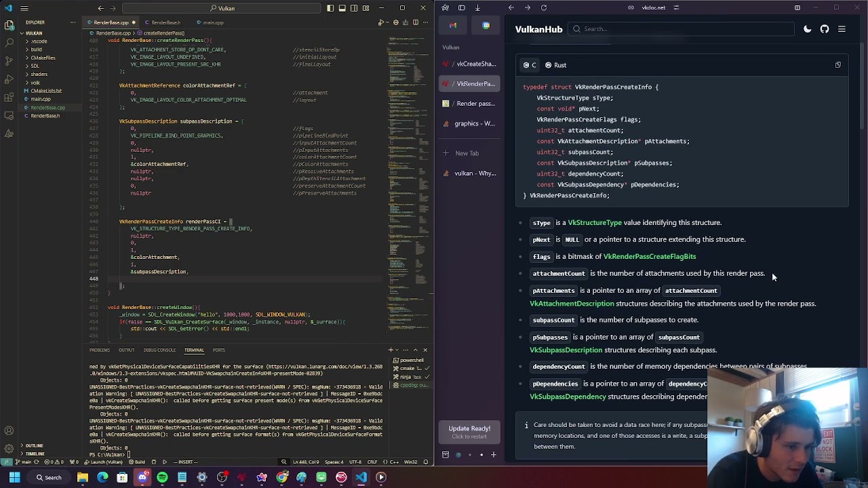868x488 pixels.
Task: Toggle dark mode moon icon on VulkanHub
Action: (807, 29)
